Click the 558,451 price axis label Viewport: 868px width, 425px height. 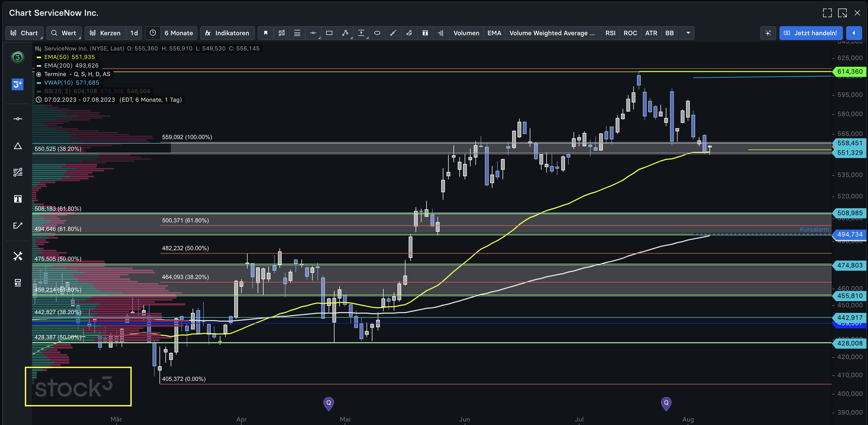[849, 143]
